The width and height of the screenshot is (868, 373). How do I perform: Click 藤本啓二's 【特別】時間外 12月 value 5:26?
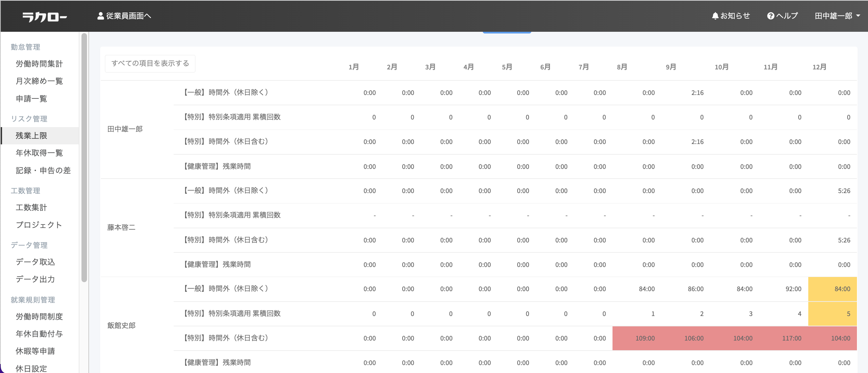pos(844,240)
